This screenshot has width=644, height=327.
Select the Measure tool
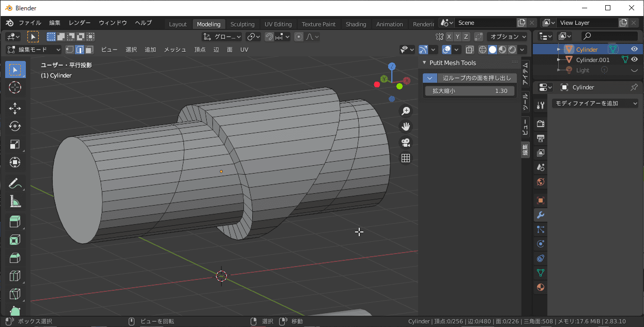tap(15, 201)
